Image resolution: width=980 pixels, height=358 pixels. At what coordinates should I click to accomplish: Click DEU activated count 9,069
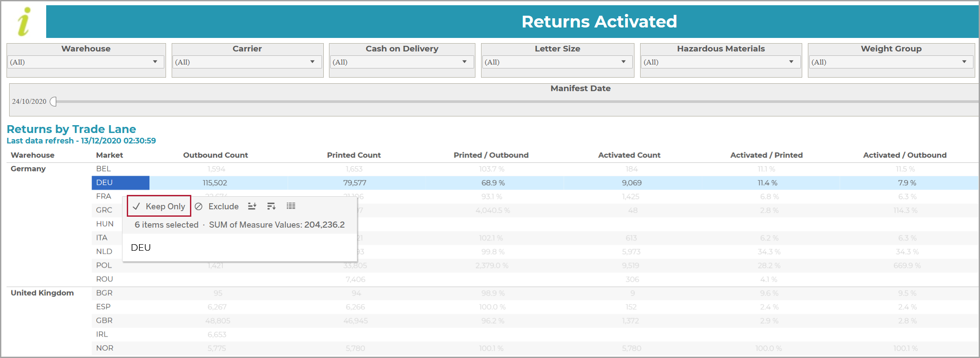(631, 183)
